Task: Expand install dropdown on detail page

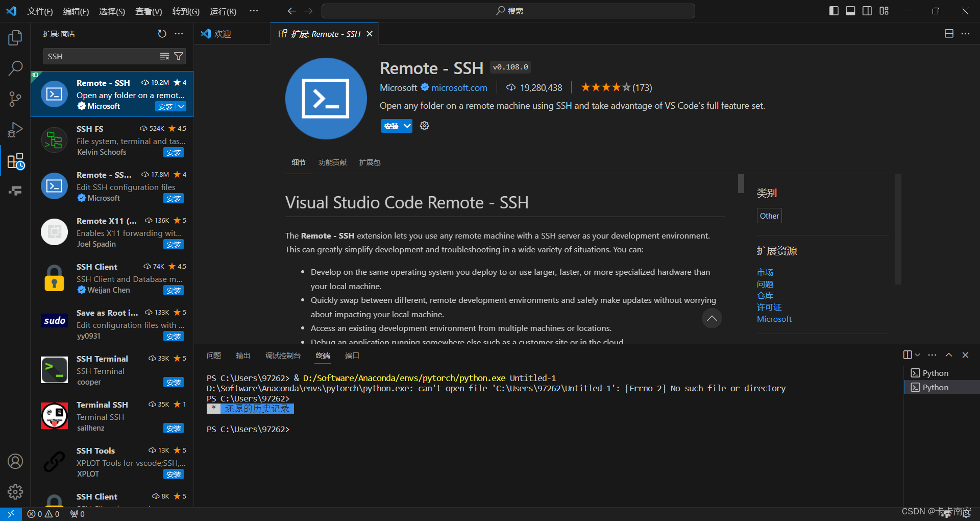Action: 407,126
